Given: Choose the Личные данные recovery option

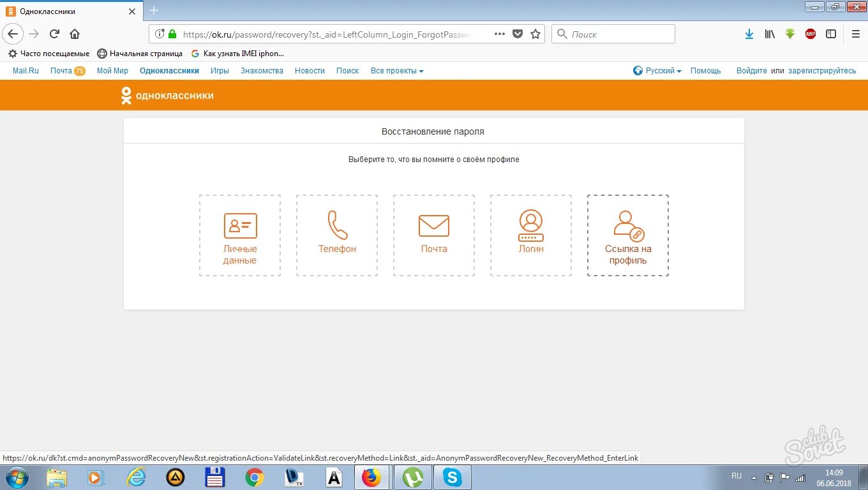Looking at the screenshot, I should point(240,235).
